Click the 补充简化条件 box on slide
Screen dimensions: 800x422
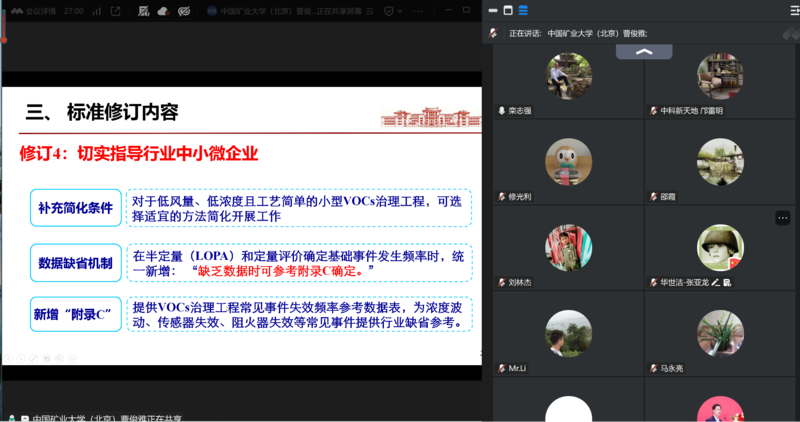coord(76,208)
